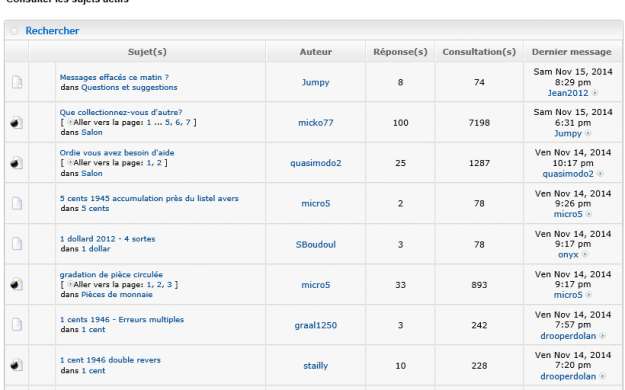Click the 7198 consultations value
This screenshot has width=625, height=390.
pos(479,122)
